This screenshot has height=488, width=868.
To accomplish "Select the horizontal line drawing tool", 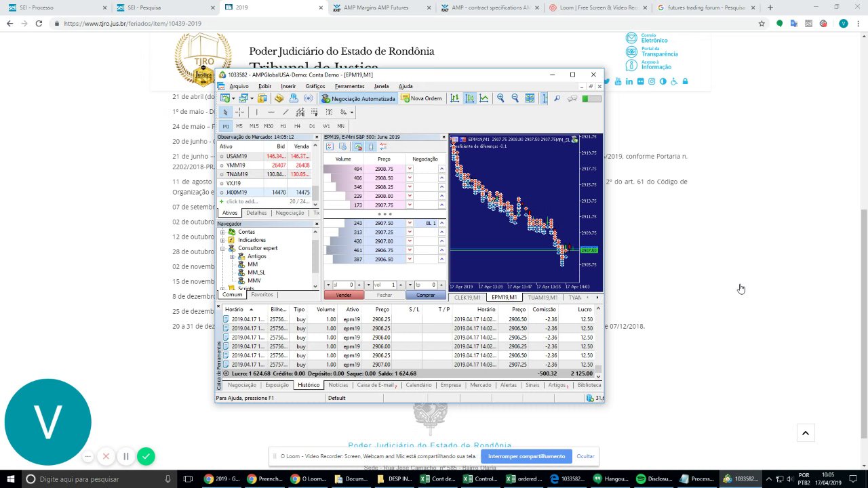I will tap(271, 112).
